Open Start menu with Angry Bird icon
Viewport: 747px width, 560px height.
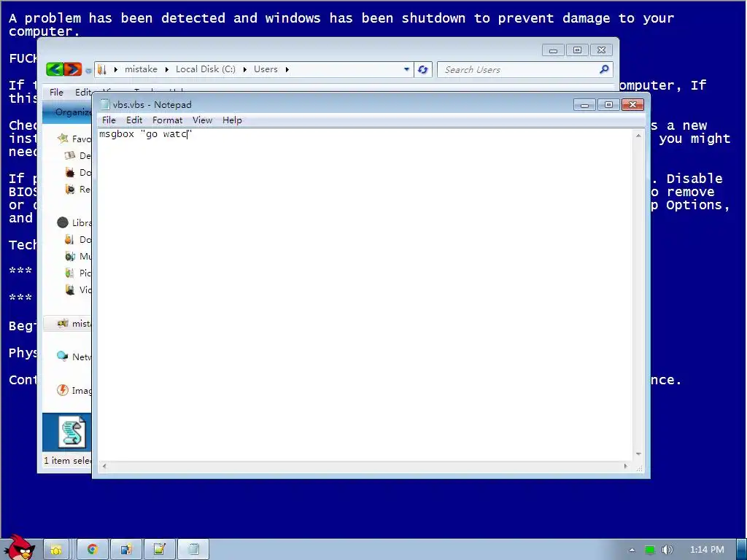tap(20, 548)
